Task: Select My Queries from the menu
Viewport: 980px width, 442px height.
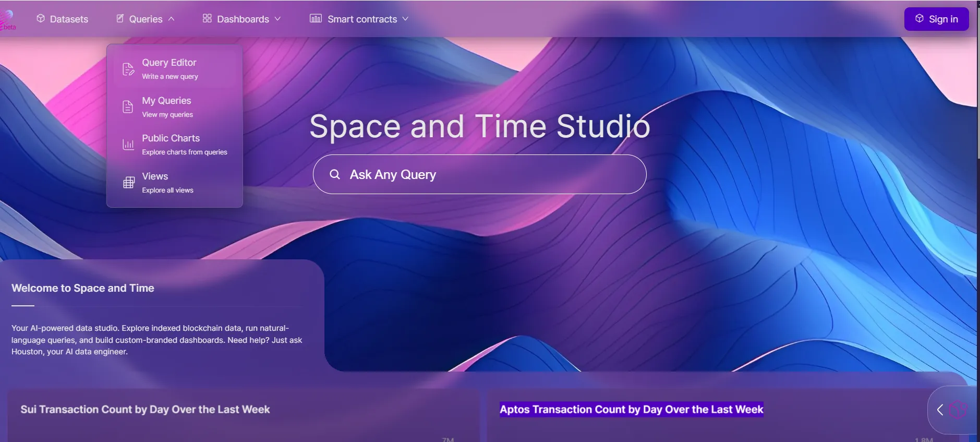Action: 167,101
